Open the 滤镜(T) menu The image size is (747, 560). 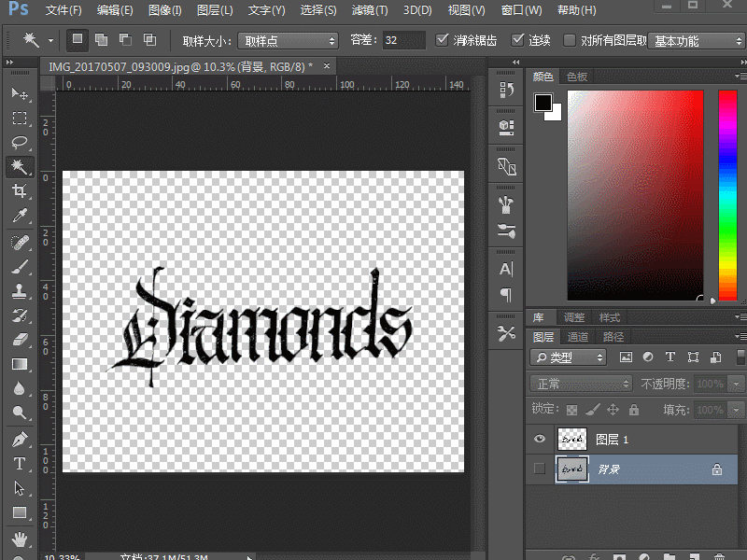click(369, 11)
